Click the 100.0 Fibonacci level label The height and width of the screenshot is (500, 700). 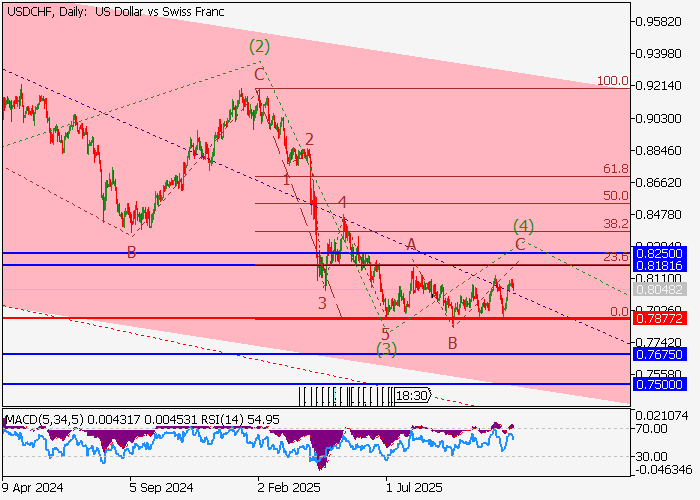tap(611, 81)
